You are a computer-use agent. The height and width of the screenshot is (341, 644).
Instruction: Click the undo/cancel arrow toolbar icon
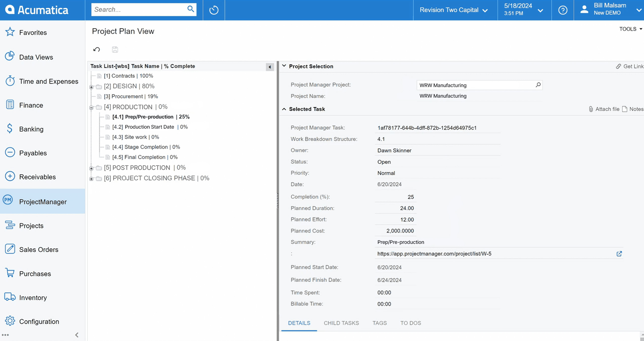pos(96,50)
